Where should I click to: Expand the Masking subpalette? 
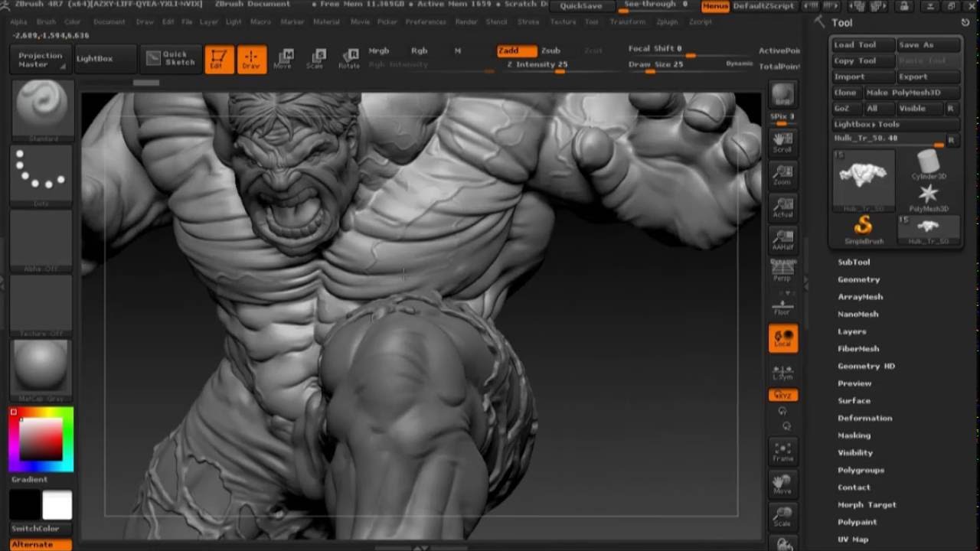[854, 435]
